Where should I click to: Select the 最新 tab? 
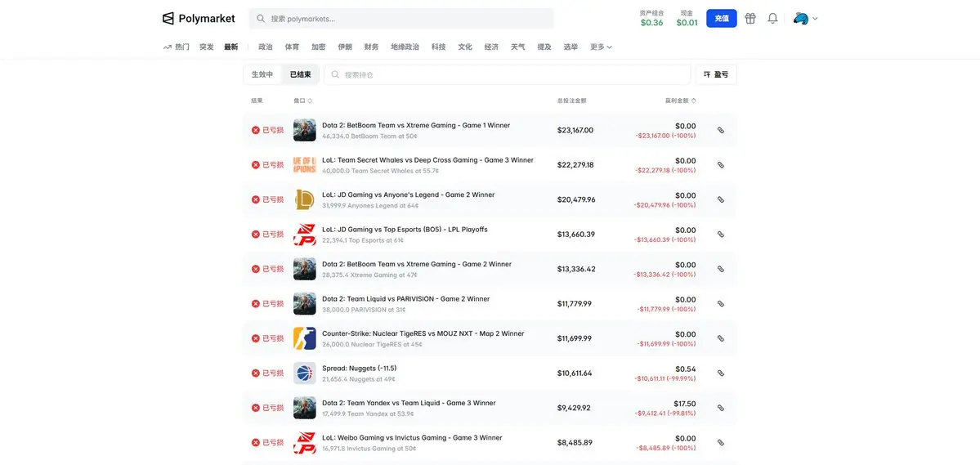[x=231, y=47]
